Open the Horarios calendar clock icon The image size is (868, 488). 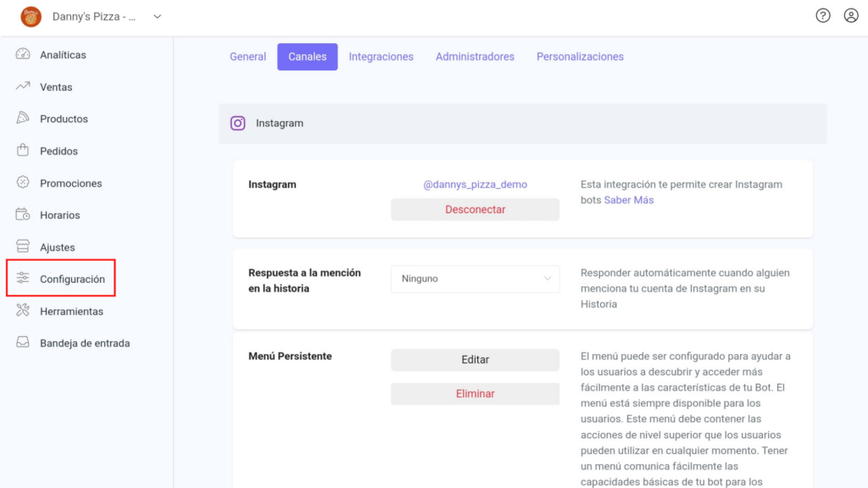pos(23,214)
